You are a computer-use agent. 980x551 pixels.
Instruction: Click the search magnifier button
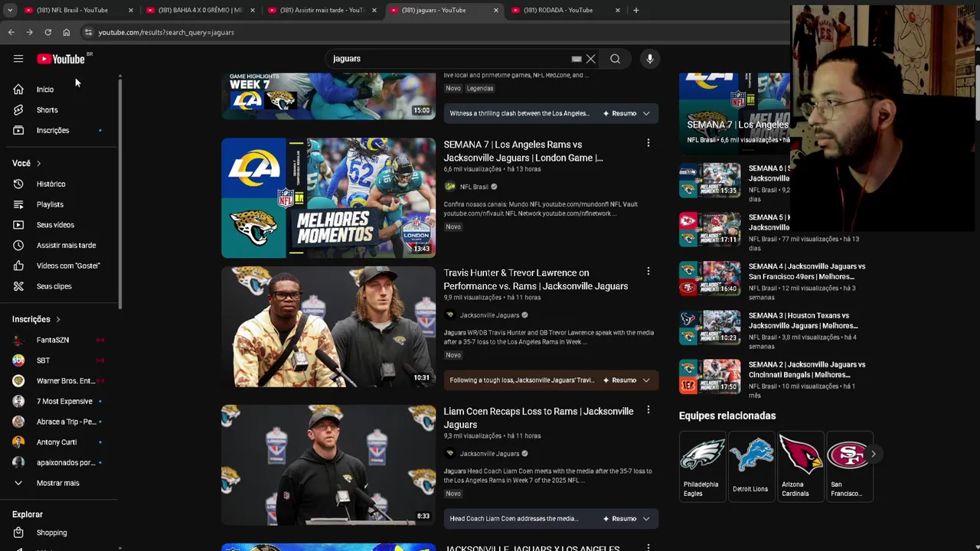click(x=615, y=59)
